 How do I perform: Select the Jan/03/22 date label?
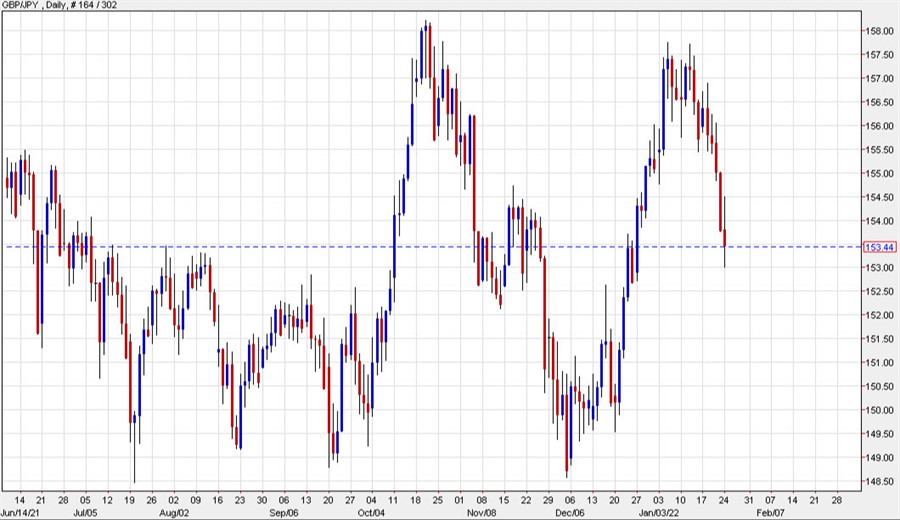click(658, 513)
